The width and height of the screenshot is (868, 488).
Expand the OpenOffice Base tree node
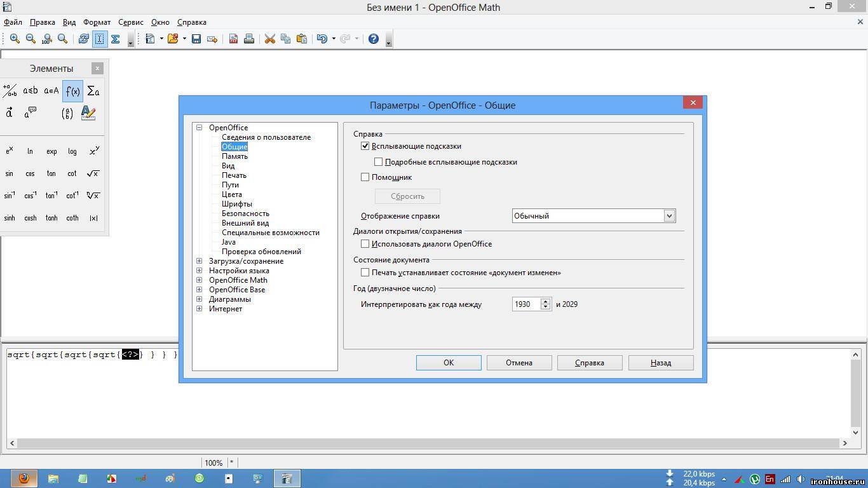click(x=200, y=290)
